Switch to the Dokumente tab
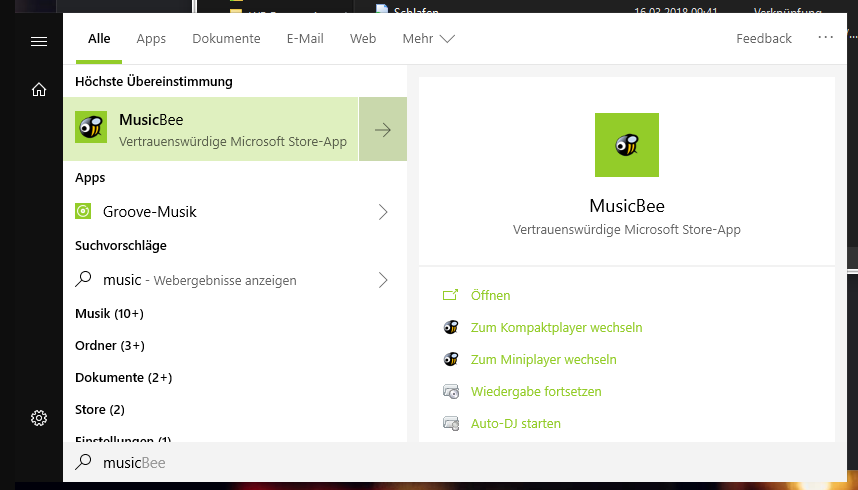Screen dimensions: 858x490 (226, 39)
